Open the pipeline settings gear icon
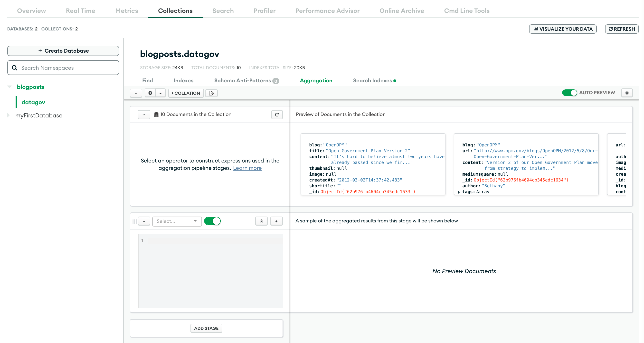644x343 pixels. point(627,93)
